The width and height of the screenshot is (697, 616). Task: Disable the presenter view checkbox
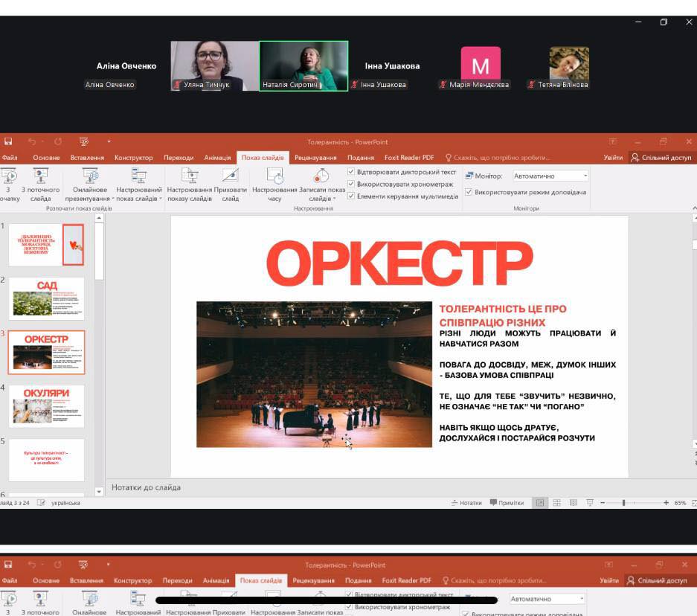469,192
